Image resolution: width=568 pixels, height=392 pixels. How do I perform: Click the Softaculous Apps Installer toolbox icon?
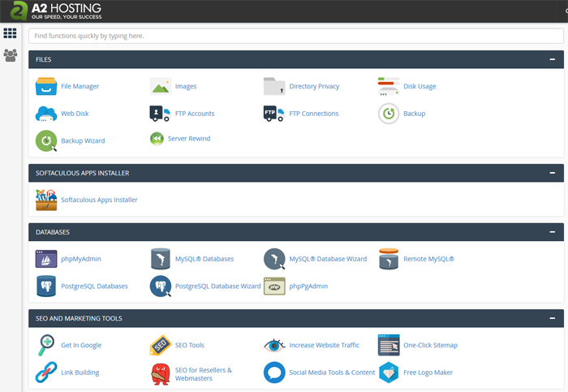pos(46,200)
